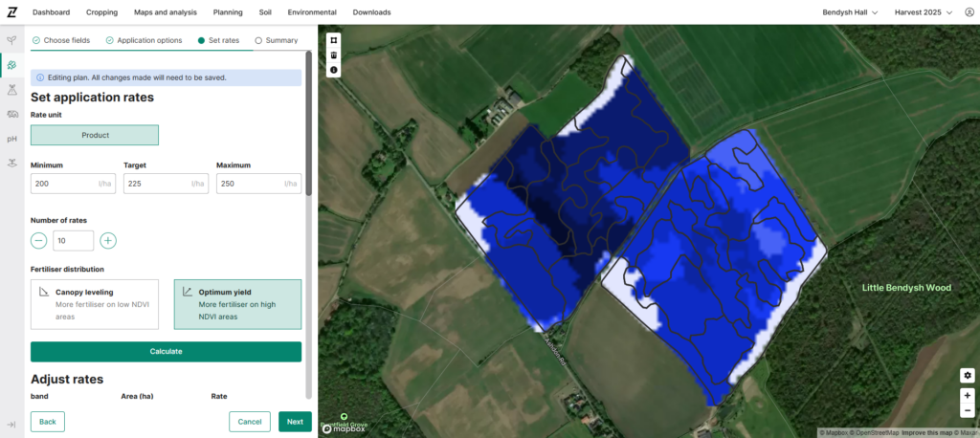The width and height of the screenshot is (980, 438).
Task: Open the Downloads menu
Action: (x=372, y=12)
